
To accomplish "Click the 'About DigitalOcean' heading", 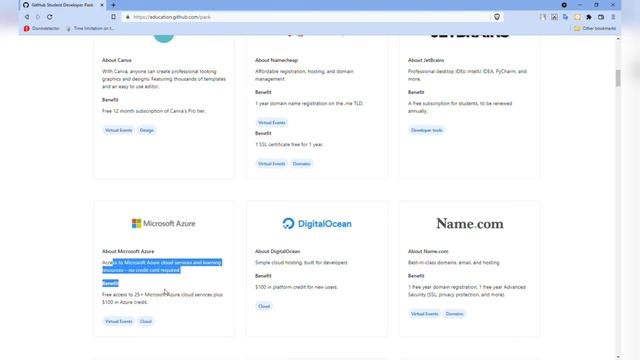I will coord(277,251).
